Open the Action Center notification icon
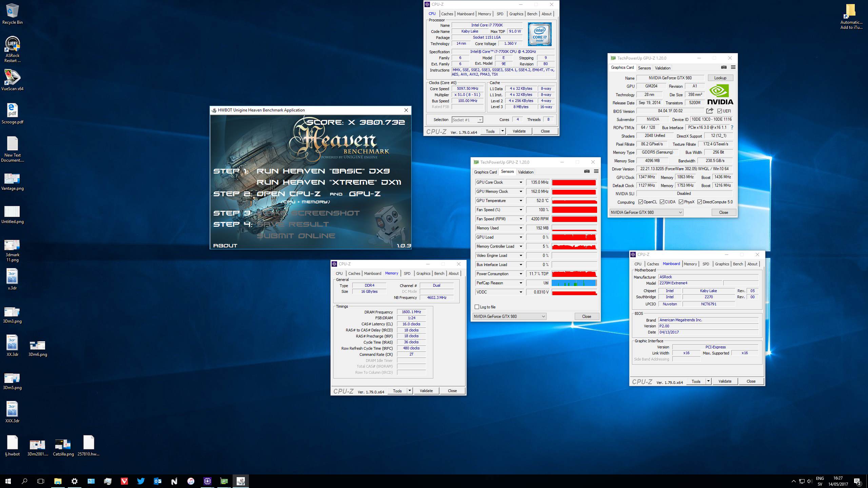Image resolution: width=868 pixels, height=488 pixels. 857,482
